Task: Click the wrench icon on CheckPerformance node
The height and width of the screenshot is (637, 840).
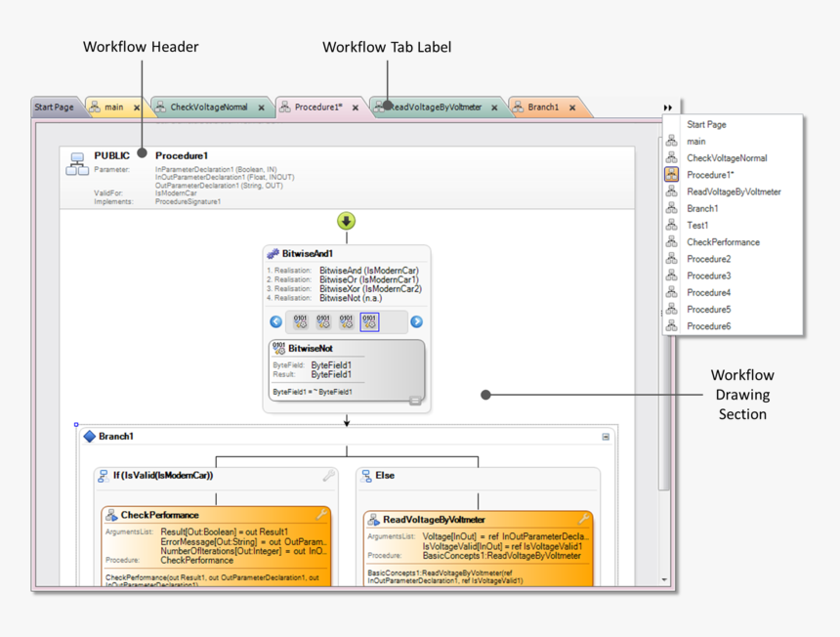Action: pos(320,515)
